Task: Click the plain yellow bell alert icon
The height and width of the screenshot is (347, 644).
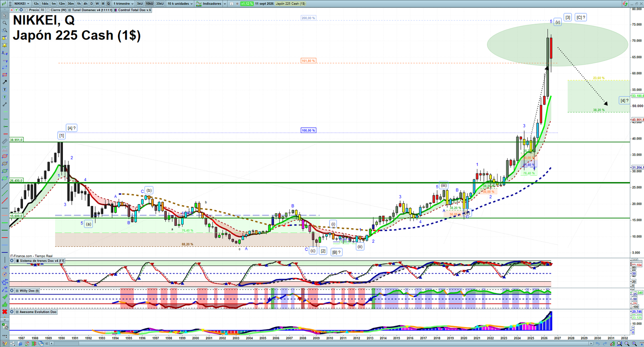Action: coord(5,45)
